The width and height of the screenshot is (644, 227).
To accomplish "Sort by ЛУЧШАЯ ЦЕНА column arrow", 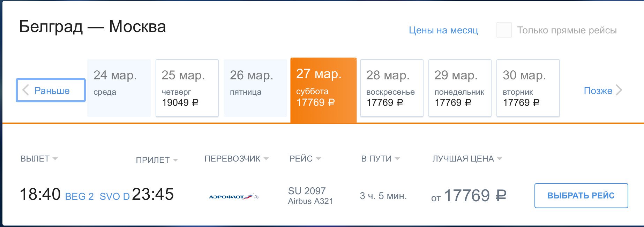I will [x=500, y=159].
